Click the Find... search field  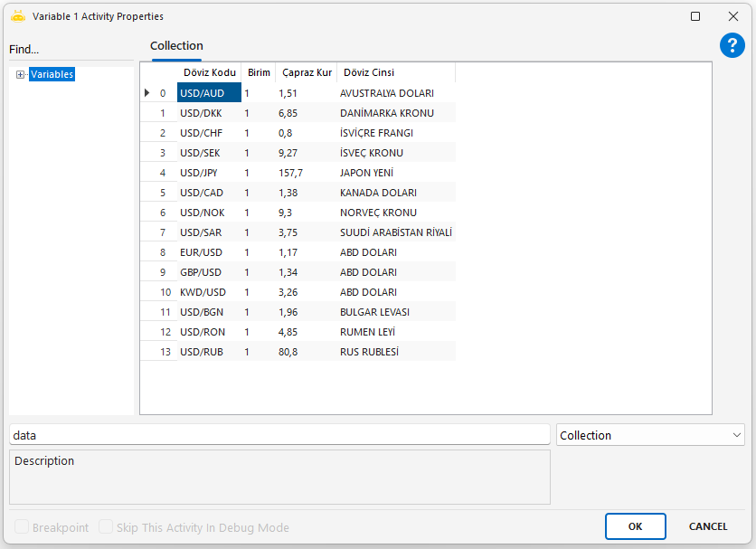pyautogui.click(x=71, y=50)
